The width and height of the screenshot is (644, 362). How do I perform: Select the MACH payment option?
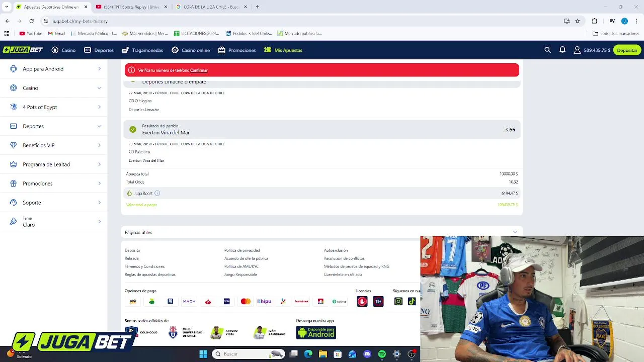point(189,301)
